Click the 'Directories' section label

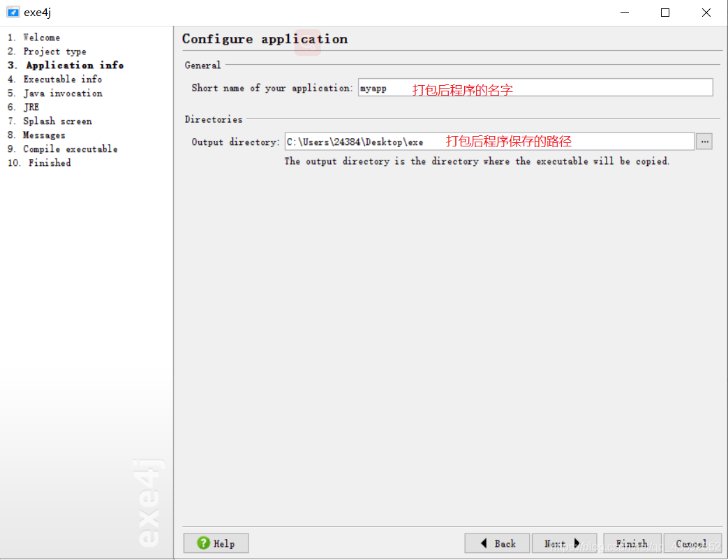(x=214, y=119)
